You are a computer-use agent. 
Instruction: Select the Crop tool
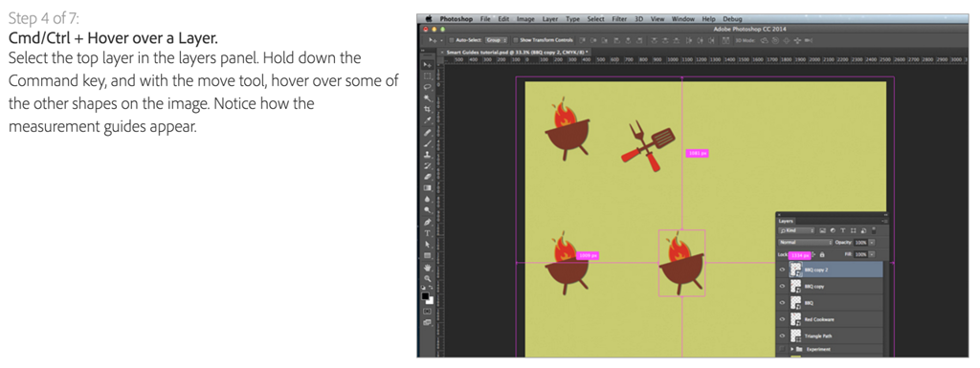[x=428, y=109]
